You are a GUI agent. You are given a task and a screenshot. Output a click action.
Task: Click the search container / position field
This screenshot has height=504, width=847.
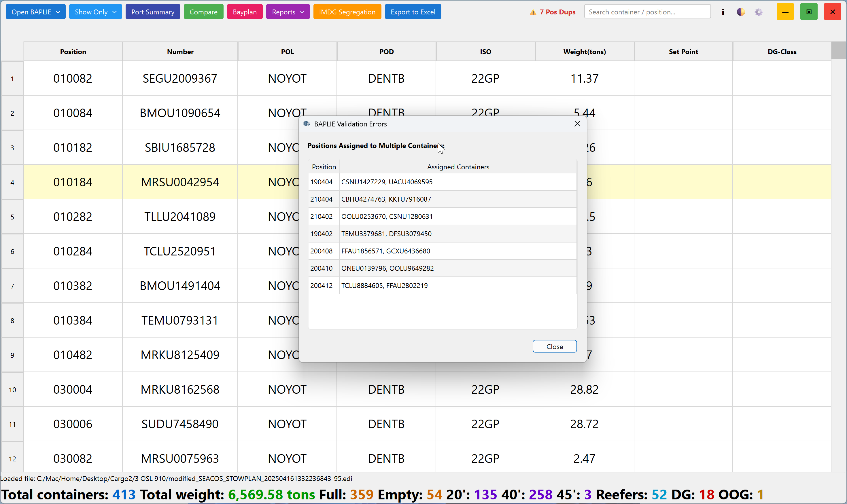(x=647, y=12)
